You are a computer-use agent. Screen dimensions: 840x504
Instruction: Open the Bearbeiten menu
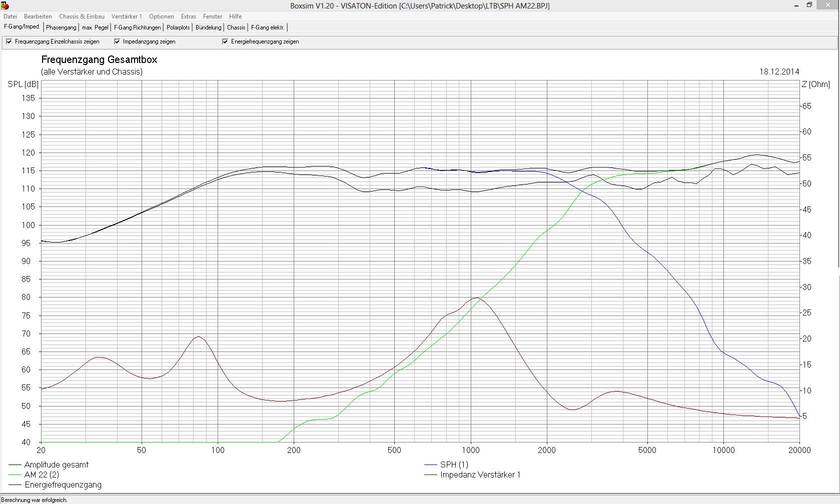click(38, 16)
